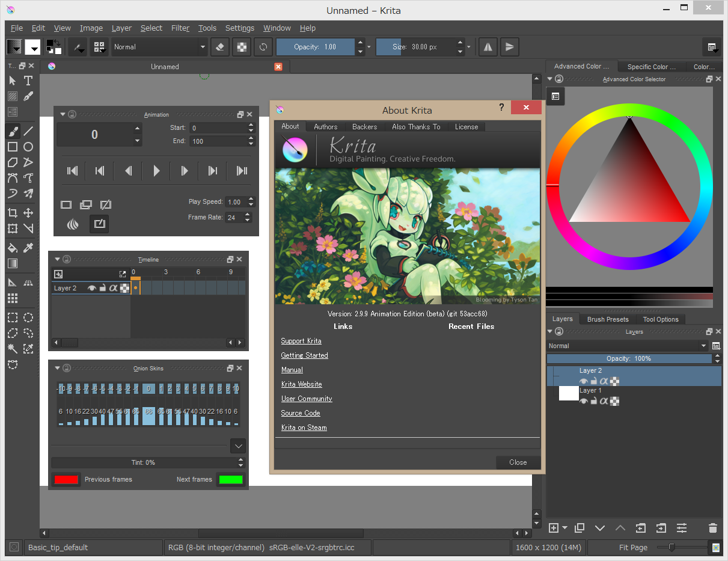728x561 pixels.
Task: Select the Crop tool
Action: (12, 212)
